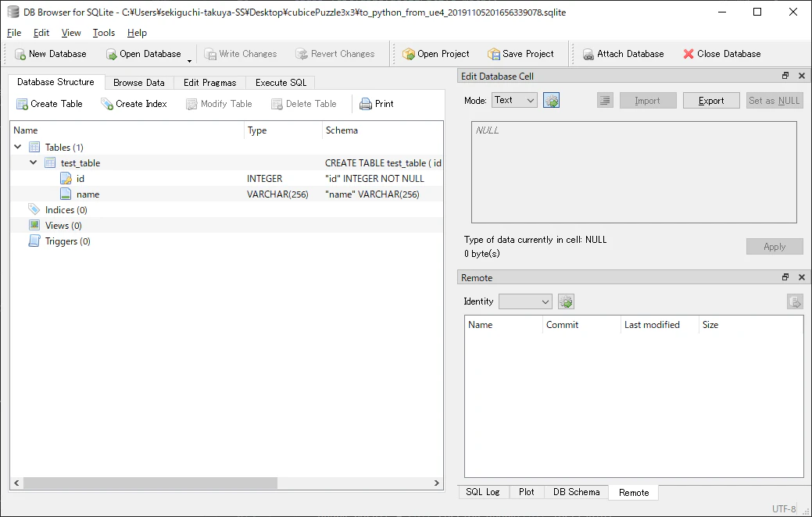The height and width of the screenshot is (517, 812).
Task: Click the Create Table icon
Action: pyautogui.click(x=22, y=104)
